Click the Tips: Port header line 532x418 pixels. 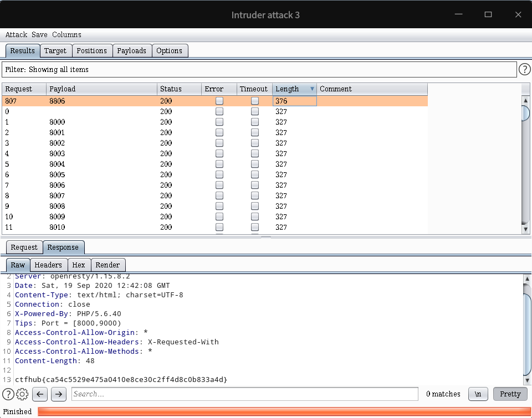point(68,323)
